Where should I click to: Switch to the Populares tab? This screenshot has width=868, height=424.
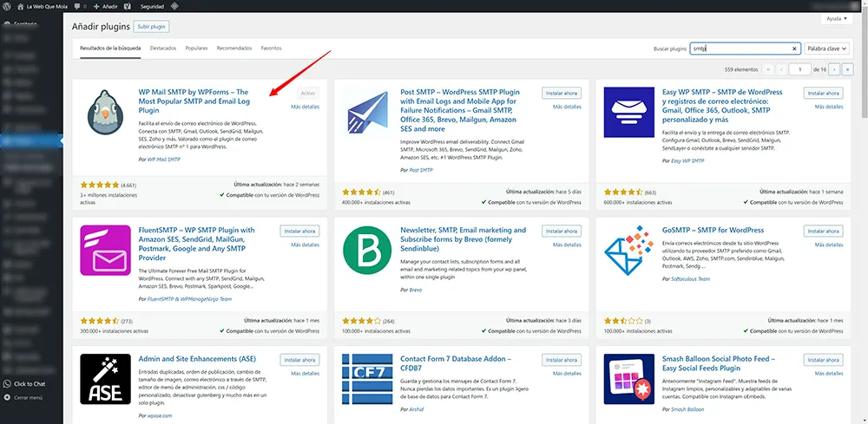pyautogui.click(x=197, y=49)
